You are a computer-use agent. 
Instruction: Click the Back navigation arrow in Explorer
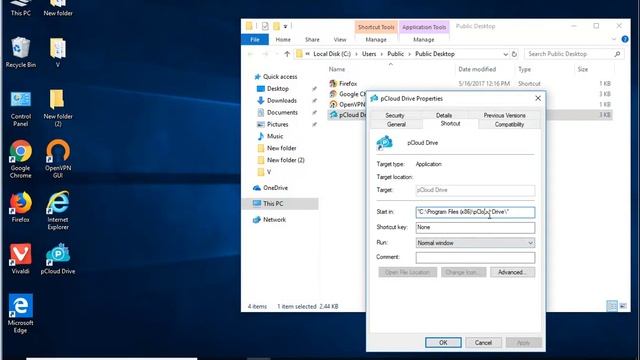click(251, 54)
